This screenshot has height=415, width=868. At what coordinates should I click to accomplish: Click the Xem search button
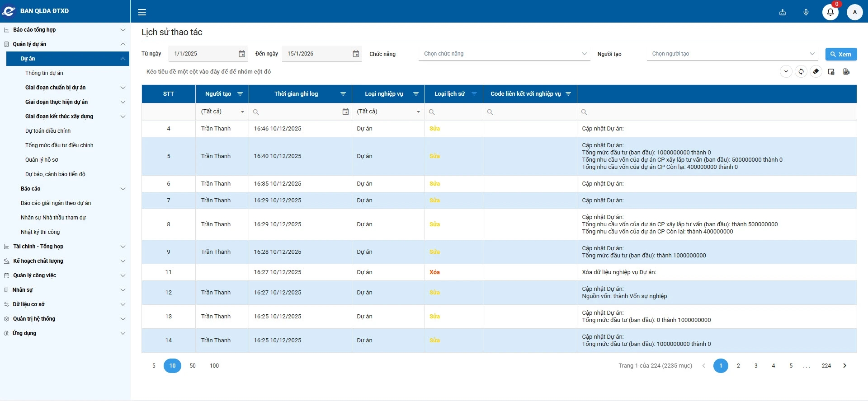pyautogui.click(x=841, y=54)
